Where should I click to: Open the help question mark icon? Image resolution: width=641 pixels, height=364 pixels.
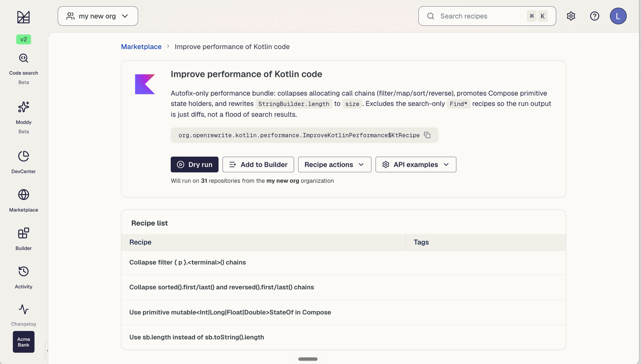click(x=595, y=16)
